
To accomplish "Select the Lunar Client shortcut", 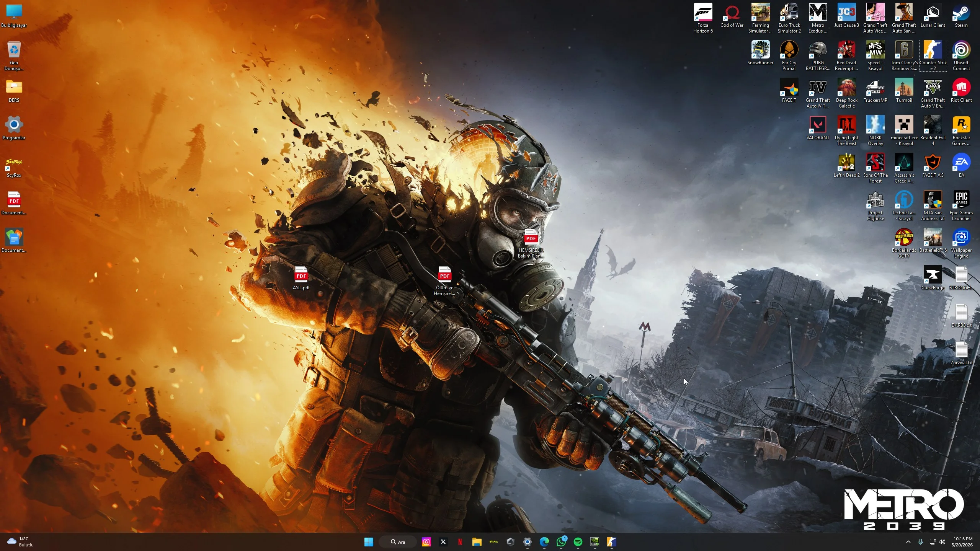I will coord(933,15).
